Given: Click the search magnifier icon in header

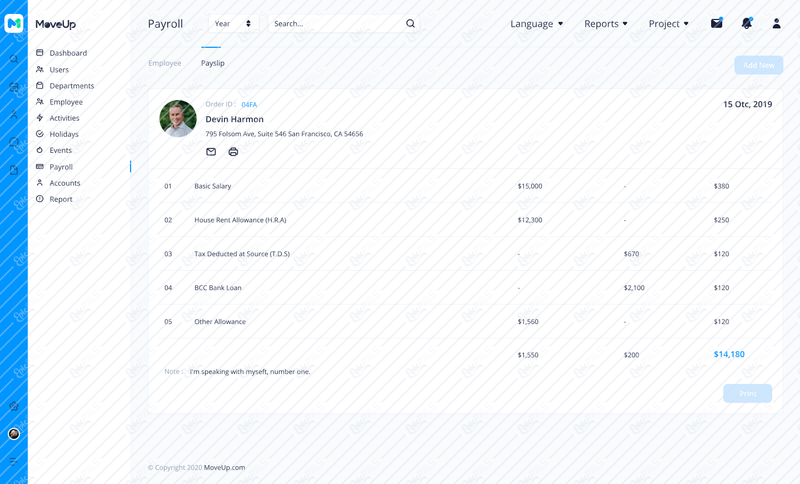Looking at the screenshot, I should (410, 23).
